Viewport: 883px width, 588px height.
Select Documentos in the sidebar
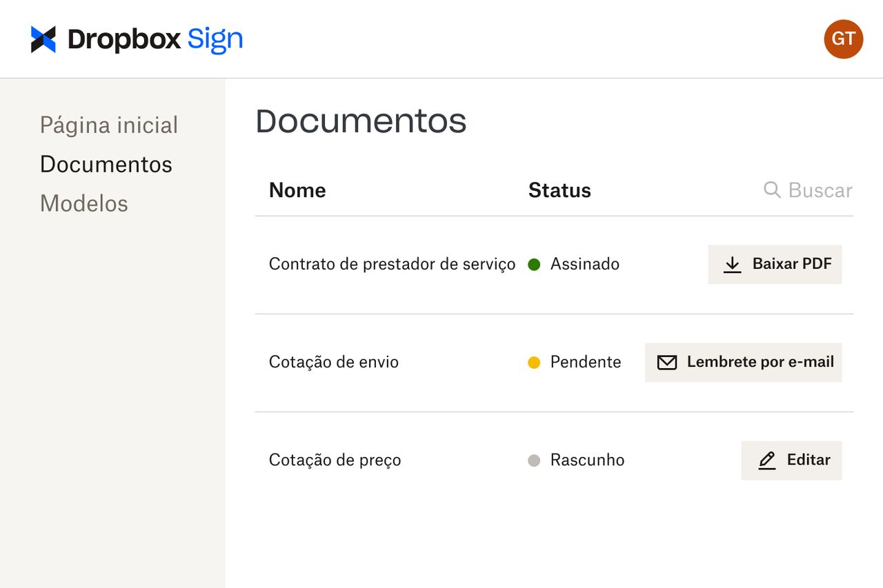coord(106,164)
